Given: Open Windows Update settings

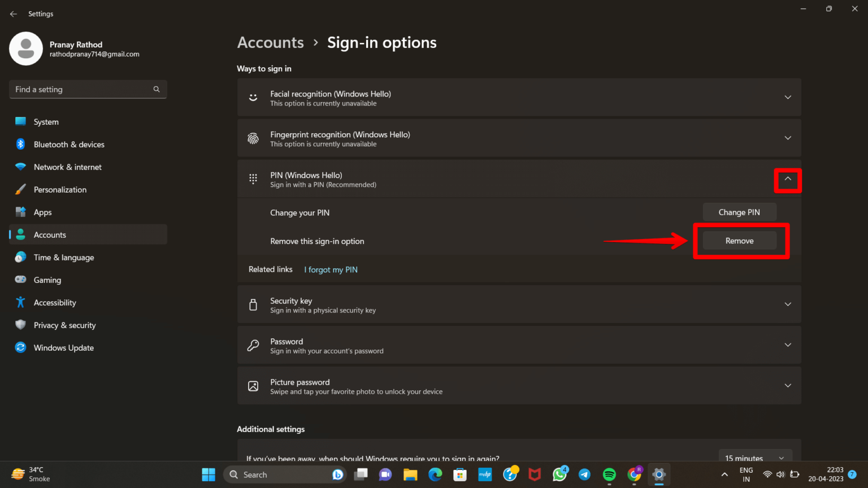Looking at the screenshot, I should [x=63, y=347].
